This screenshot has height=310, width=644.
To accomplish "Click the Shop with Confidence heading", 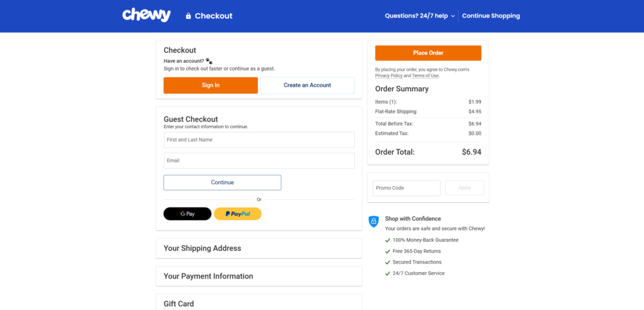I will (413, 219).
